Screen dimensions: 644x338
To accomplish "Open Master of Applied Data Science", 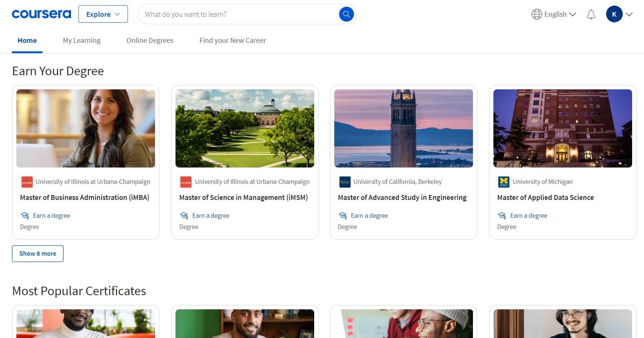I will [545, 197].
